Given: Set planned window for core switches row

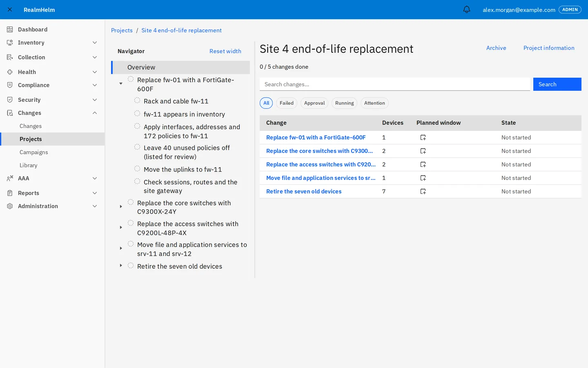Looking at the screenshot, I should (x=423, y=151).
